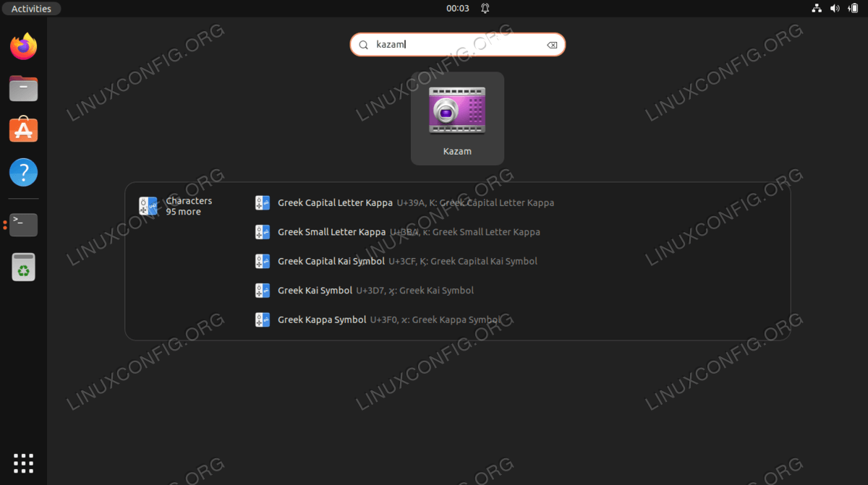
Task: Open Ubuntu Software from the dock
Action: [x=24, y=130]
